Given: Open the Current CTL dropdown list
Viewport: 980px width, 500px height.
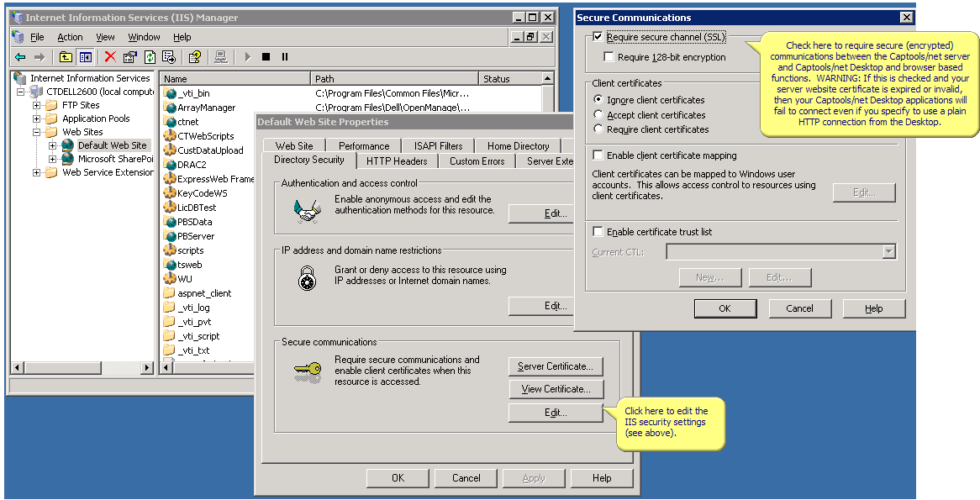Looking at the screenshot, I should pyautogui.click(x=888, y=250).
